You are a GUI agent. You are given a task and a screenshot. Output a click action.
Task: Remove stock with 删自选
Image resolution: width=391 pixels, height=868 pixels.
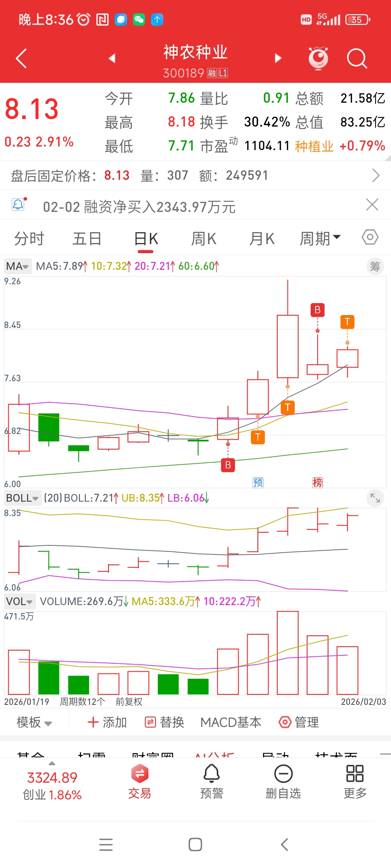pos(283,782)
